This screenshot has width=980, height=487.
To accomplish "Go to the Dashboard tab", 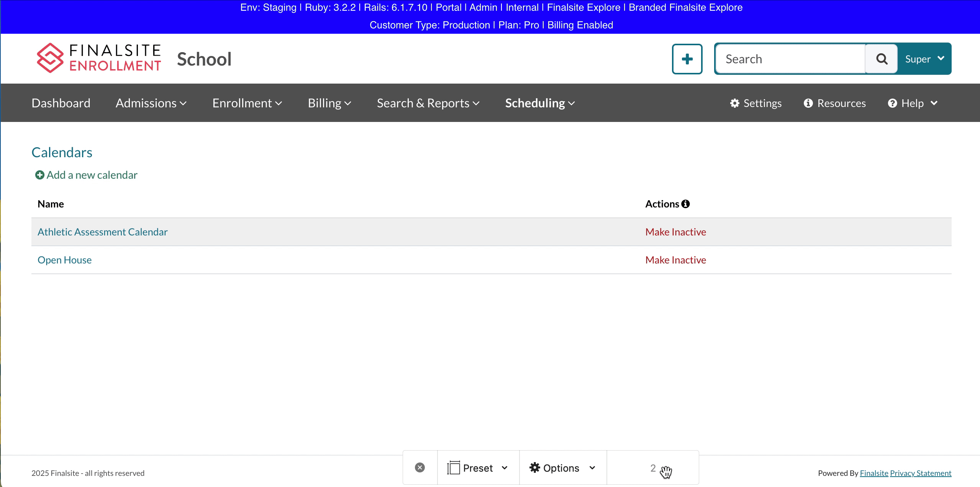I will click(61, 103).
